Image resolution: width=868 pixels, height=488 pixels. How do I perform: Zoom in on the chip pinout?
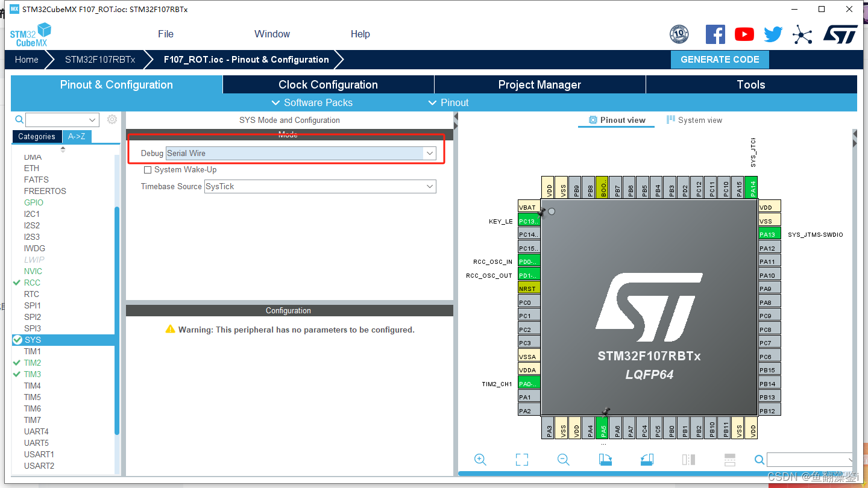[480, 460]
